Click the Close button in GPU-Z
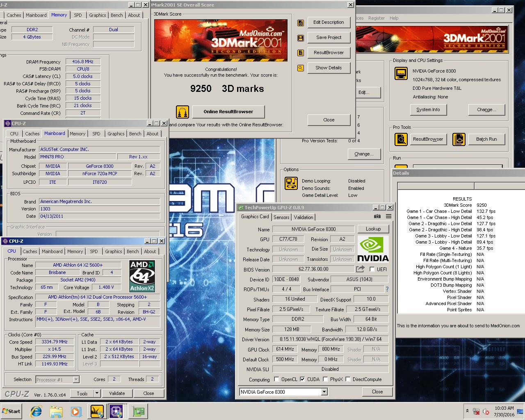The width and height of the screenshot is (525, 420). pos(377,392)
